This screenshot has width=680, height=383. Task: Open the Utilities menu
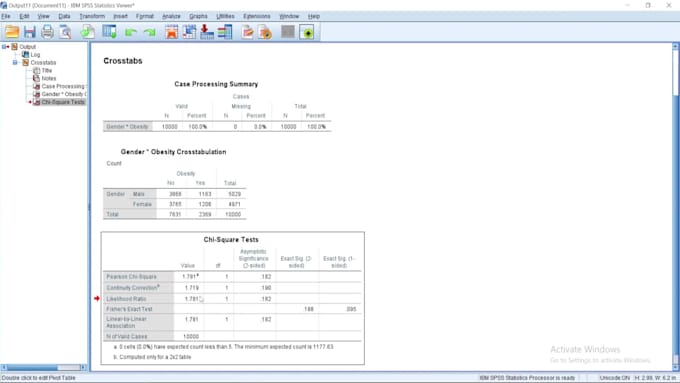(x=225, y=16)
